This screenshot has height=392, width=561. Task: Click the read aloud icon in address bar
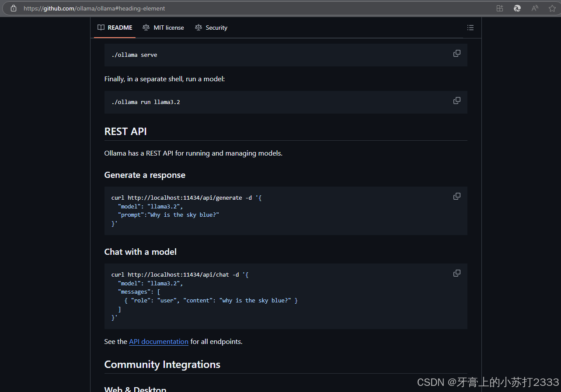tap(535, 8)
